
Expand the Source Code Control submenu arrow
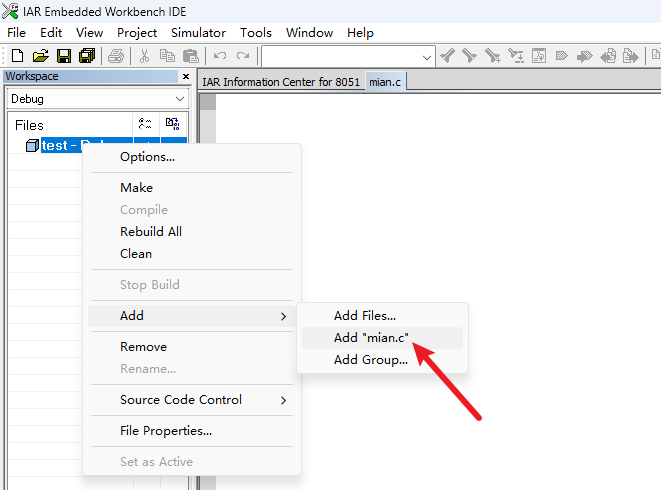pyautogui.click(x=283, y=400)
